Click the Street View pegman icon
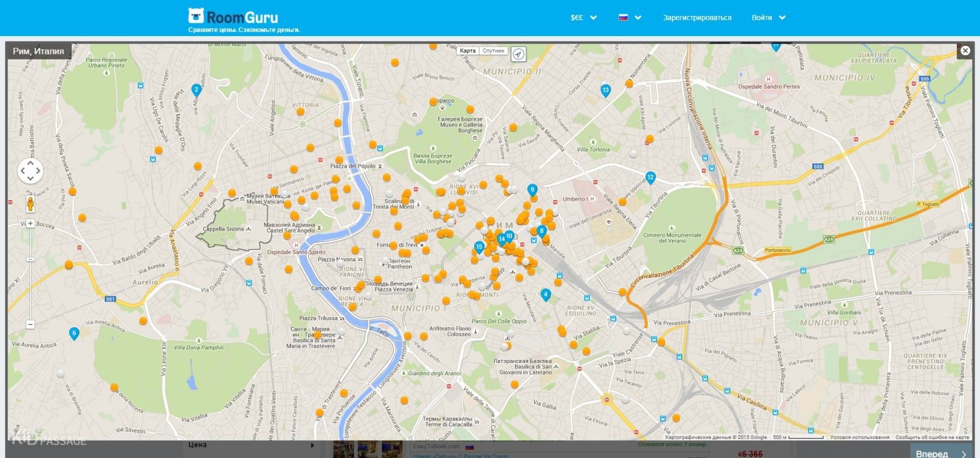The width and height of the screenshot is (980, 458). tap(30, 203)
